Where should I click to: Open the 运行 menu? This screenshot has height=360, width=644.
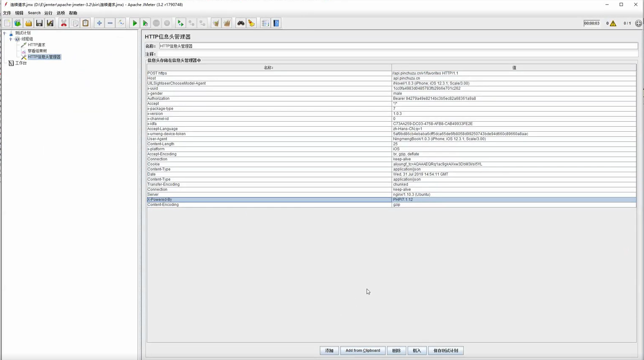coord(48,13)
